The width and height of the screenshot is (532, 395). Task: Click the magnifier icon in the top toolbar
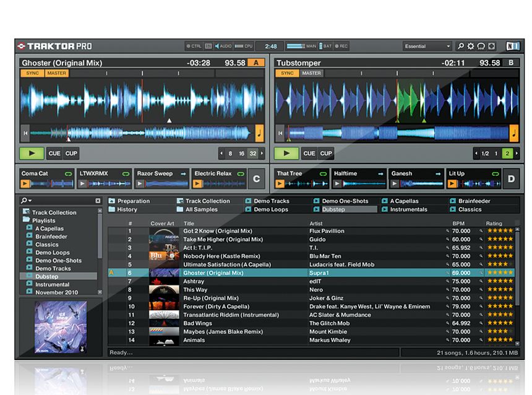point(461,46)
